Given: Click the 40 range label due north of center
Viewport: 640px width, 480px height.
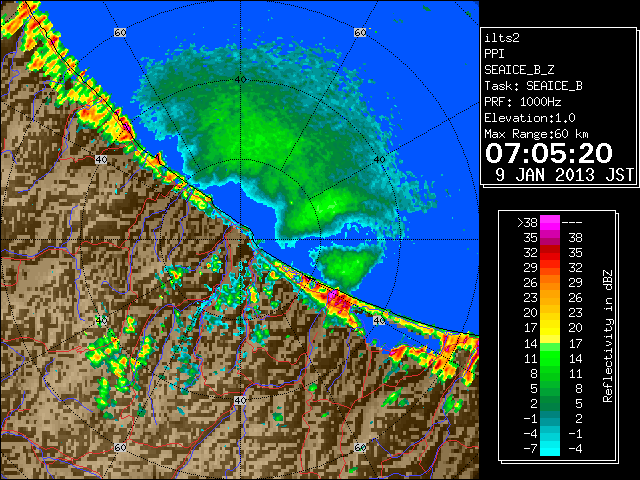Looking at the screenshot, I should pyautogui.click(x=240, y=79).
